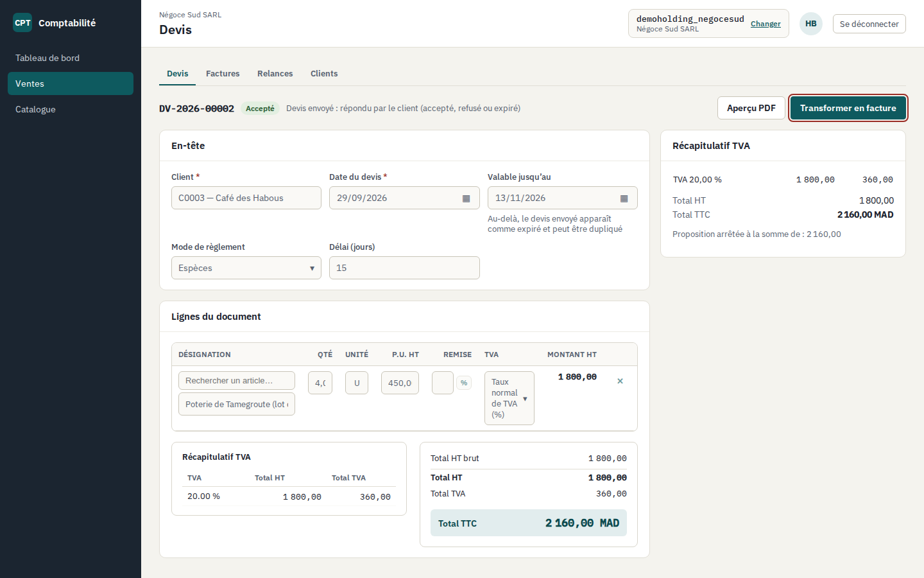This screenshot has height=578, width=924.
Task: Click the Accepté status badge
Action: (x=260, y=109)
